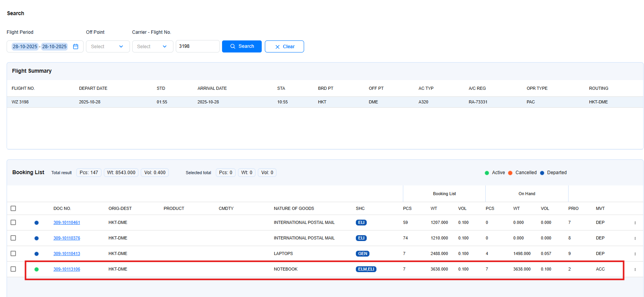Click the flight number field containing 3198
This screenshot has height=297, width=644.
[x=197, y=46]
